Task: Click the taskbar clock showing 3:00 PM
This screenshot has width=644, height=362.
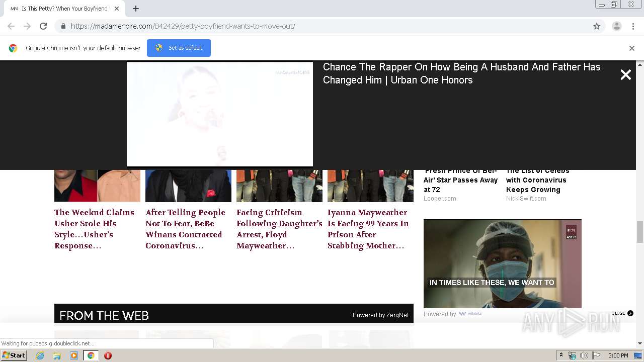Action: point(618,355)
